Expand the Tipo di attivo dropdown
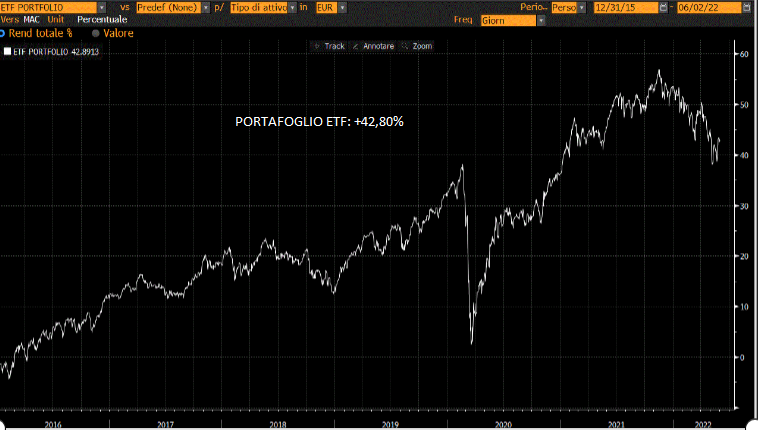The image size is (758, 430). 290,7
